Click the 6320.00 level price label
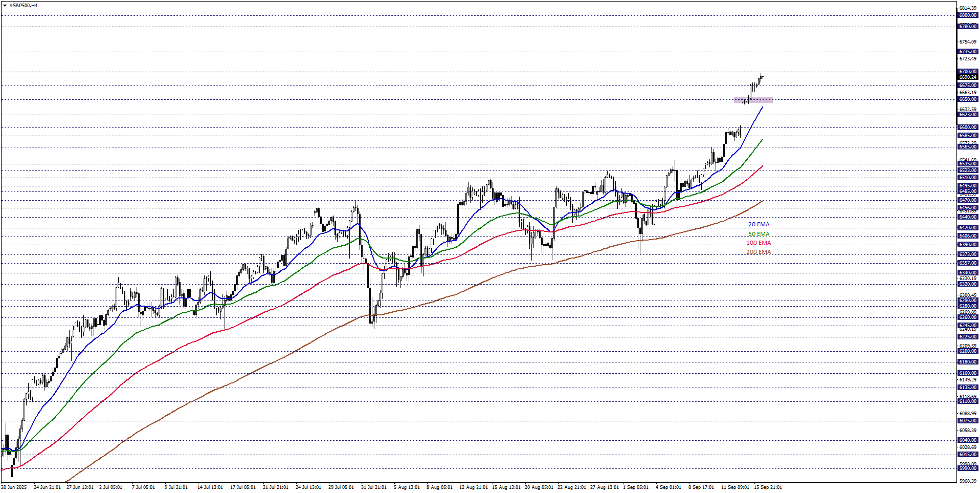Image resolution: width=980 pixels, height=493 pixels. point(968,284)
